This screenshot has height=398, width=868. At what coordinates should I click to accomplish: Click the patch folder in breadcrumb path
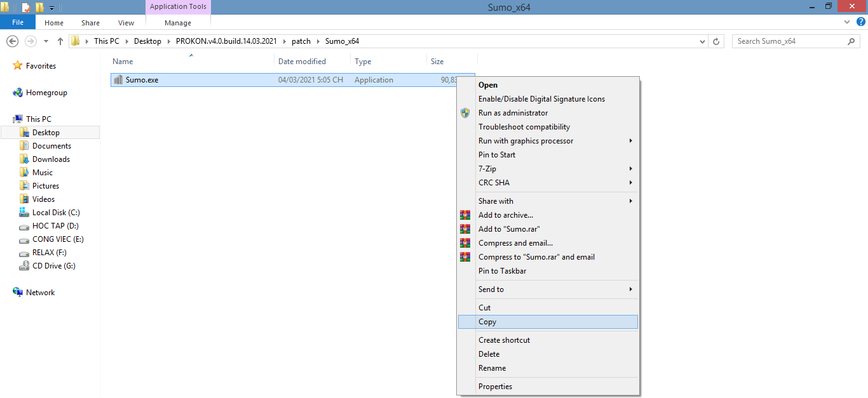(301, 41)
